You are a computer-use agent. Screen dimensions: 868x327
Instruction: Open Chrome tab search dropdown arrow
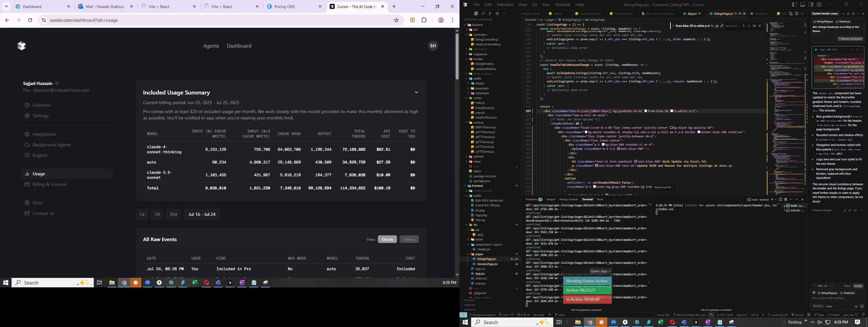point(6,6)
